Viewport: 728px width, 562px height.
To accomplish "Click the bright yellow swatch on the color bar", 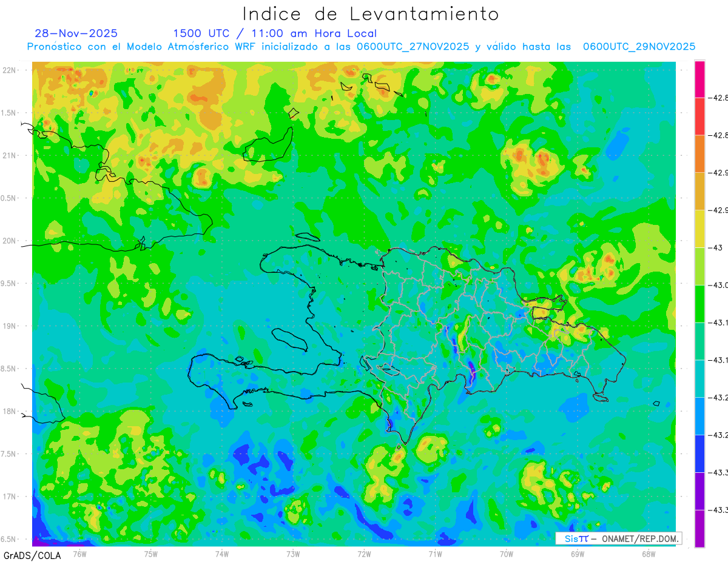I will [x=699, y=229].
